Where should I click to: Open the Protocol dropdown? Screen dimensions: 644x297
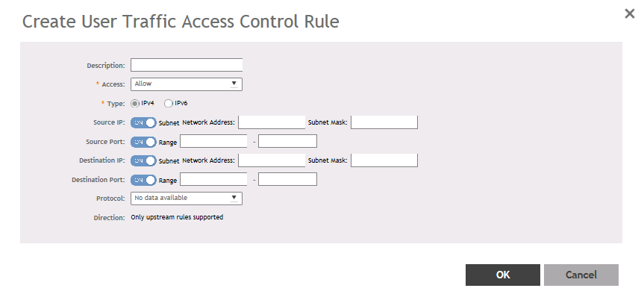tap(187, 198)
